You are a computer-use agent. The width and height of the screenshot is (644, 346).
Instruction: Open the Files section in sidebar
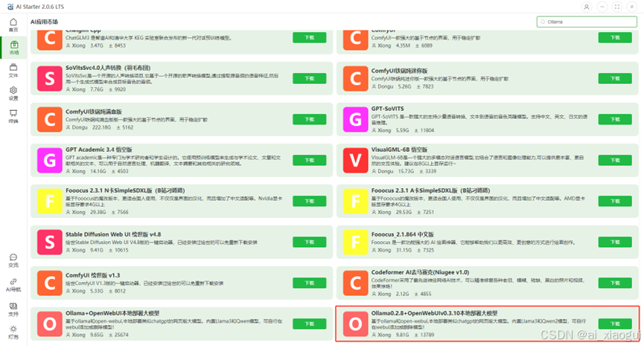(x=13, y=70)
